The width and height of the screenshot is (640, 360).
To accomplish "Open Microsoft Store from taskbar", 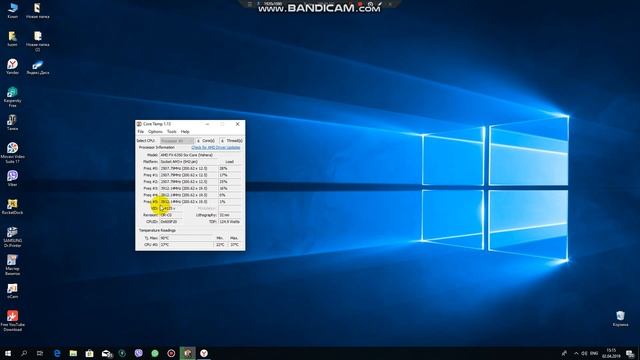I will (x=89, y=353).
